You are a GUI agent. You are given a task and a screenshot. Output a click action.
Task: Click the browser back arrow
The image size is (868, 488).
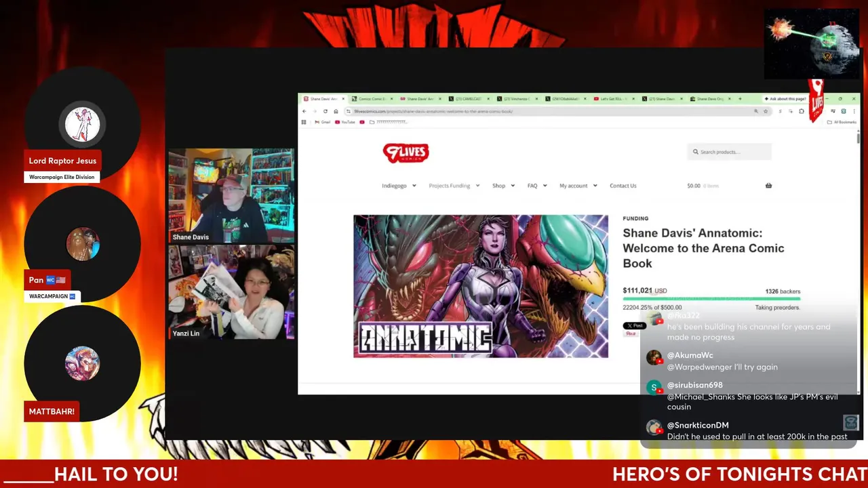point(304,111)
